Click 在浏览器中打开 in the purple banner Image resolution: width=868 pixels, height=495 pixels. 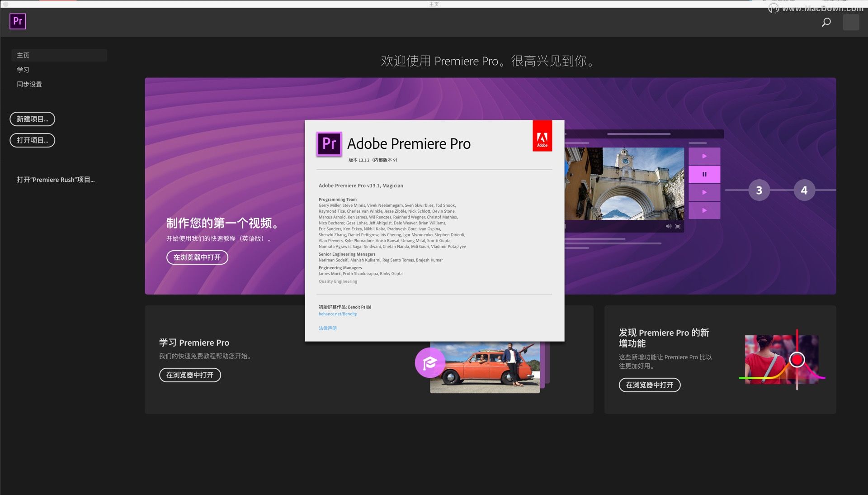click(x=197, y=257)
